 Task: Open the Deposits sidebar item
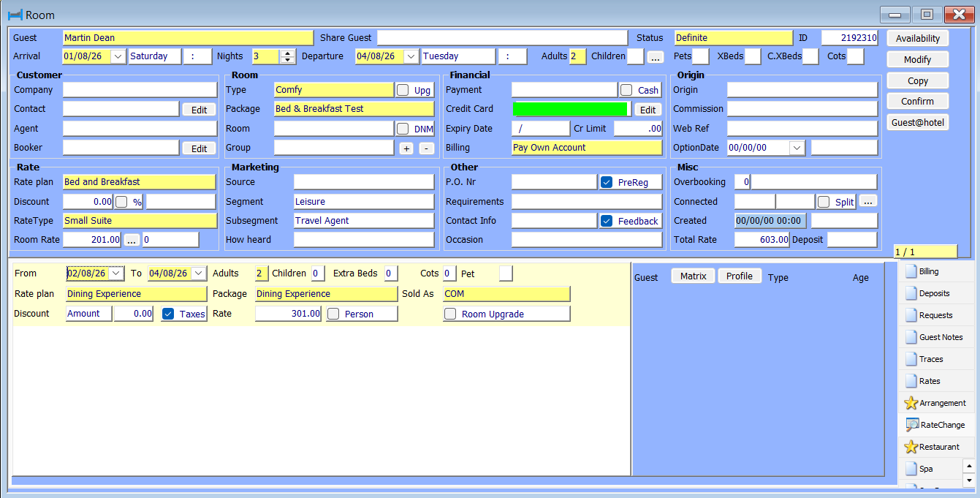[x=935, y=293]
